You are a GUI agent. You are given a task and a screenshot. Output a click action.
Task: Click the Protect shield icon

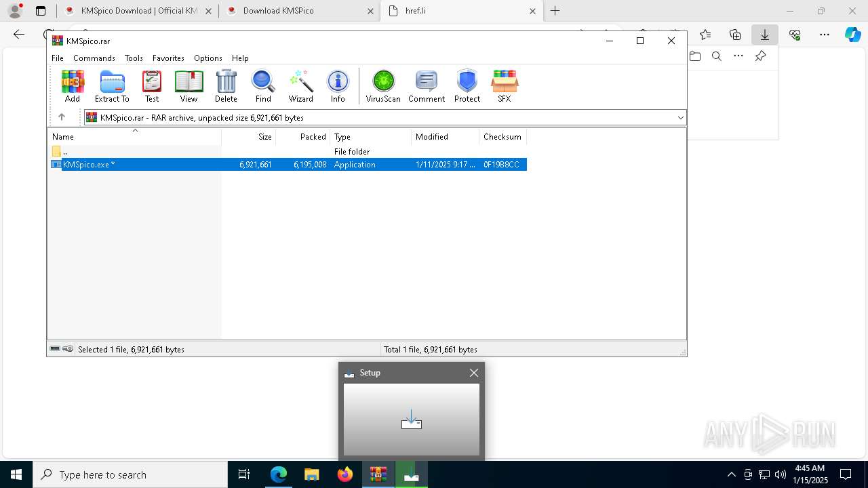coord(467,86)
